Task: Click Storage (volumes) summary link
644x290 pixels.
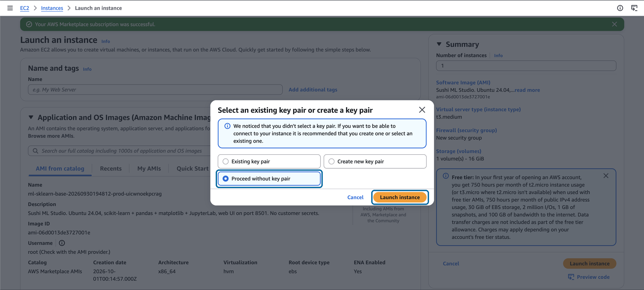Action: [459, 151]
